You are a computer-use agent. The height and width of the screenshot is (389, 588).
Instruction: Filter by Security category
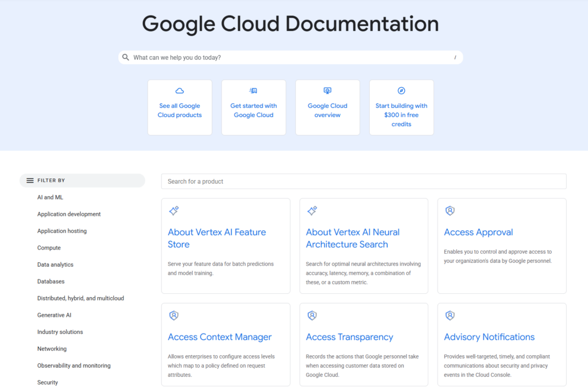click(x=48, y=383)
